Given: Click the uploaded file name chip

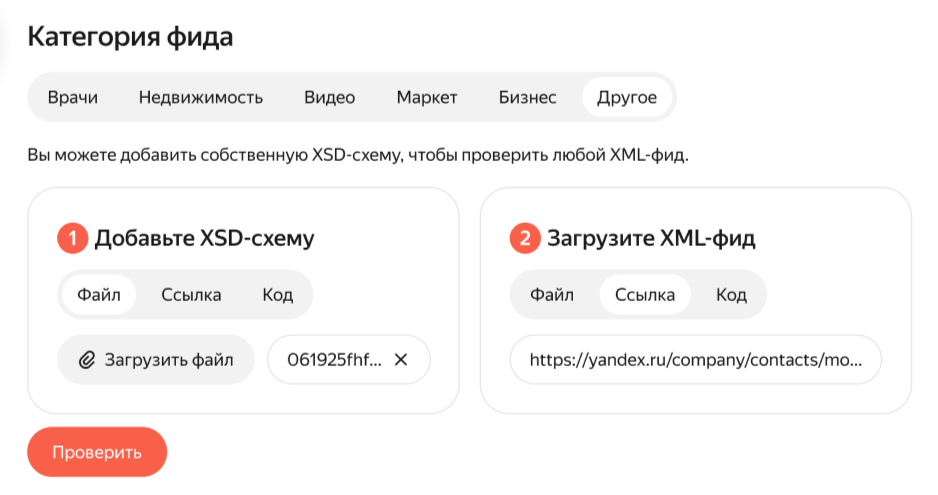Looking at the screenshot, I should [335, 360].
